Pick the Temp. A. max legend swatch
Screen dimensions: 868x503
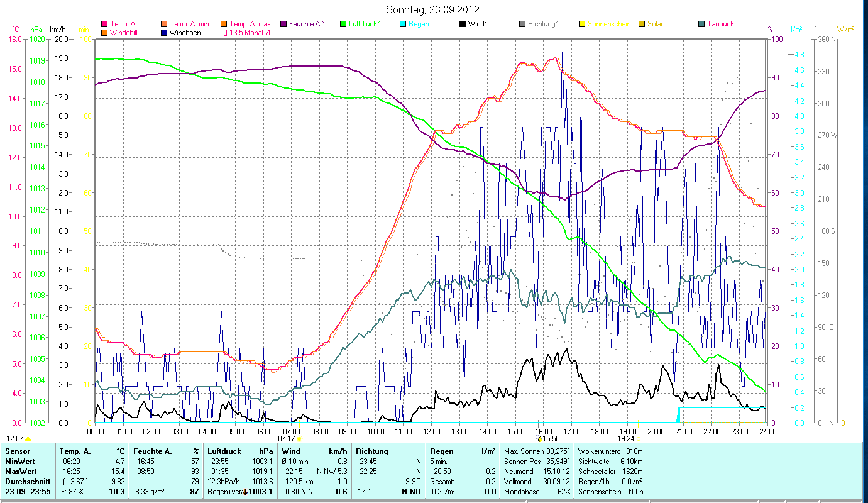(x=223, y=24)
